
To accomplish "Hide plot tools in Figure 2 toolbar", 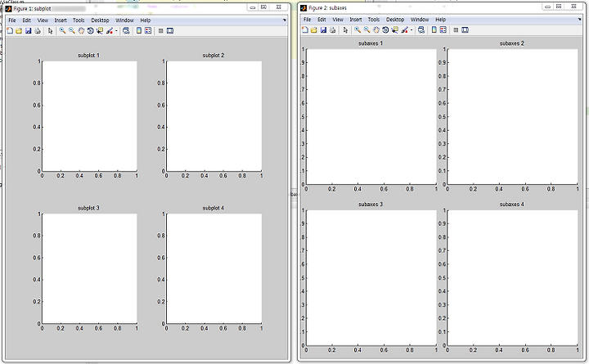I will point(456,29).
